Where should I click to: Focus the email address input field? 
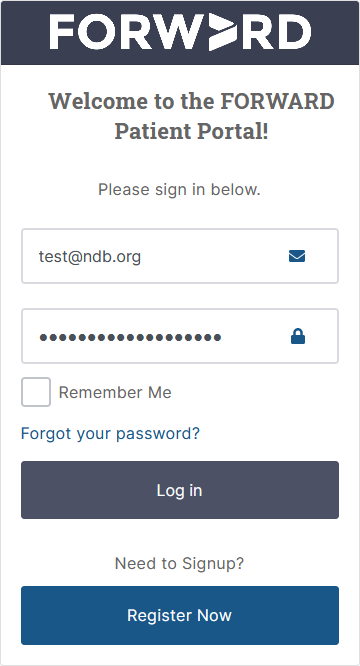click(180, 256)
